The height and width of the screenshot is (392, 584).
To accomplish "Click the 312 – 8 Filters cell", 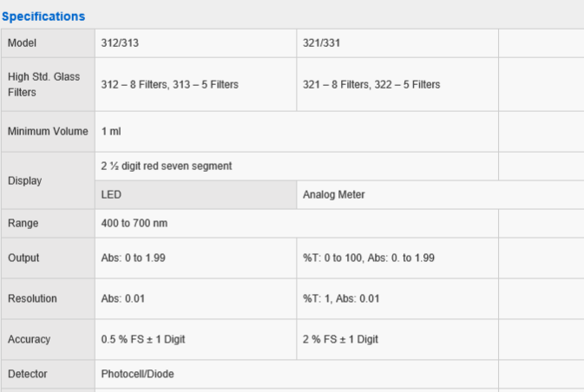I will (196, 84).
